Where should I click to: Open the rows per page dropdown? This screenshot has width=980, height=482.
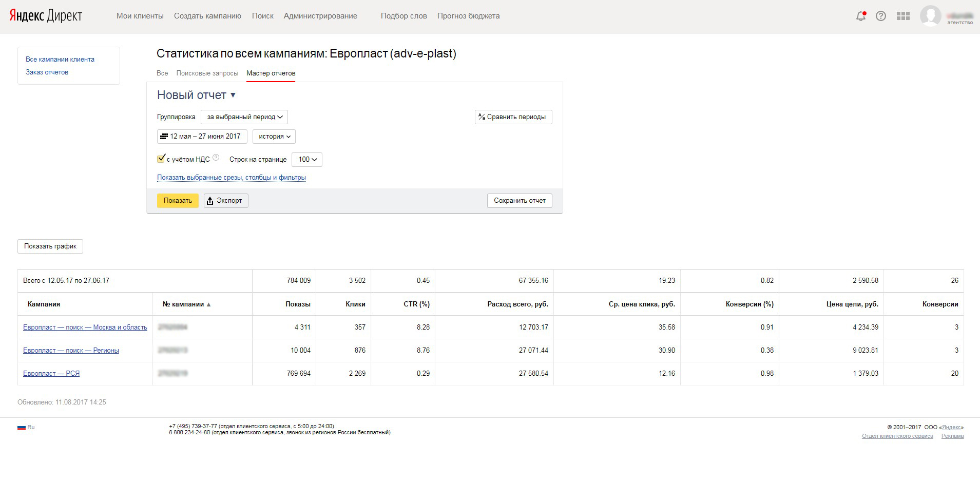pos(307,160)
